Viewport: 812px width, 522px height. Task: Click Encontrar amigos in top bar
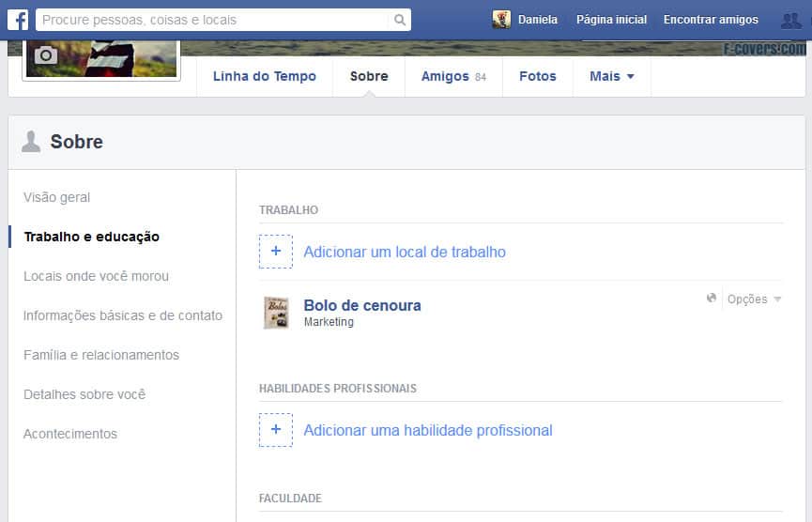(711, 20)
